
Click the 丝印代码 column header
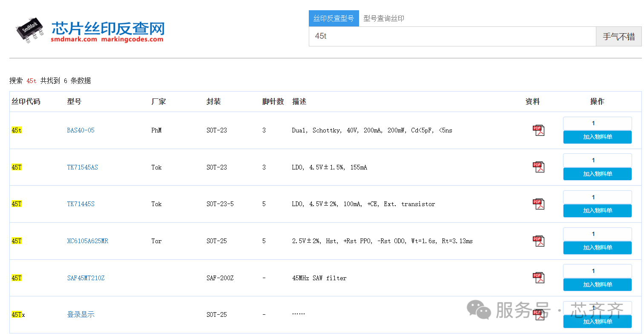point(26,101)
